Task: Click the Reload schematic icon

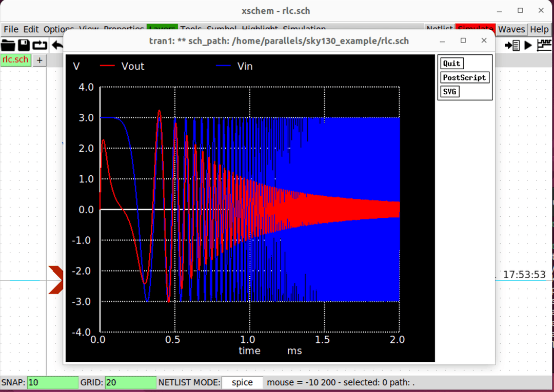Action: [x=40, y=45]
